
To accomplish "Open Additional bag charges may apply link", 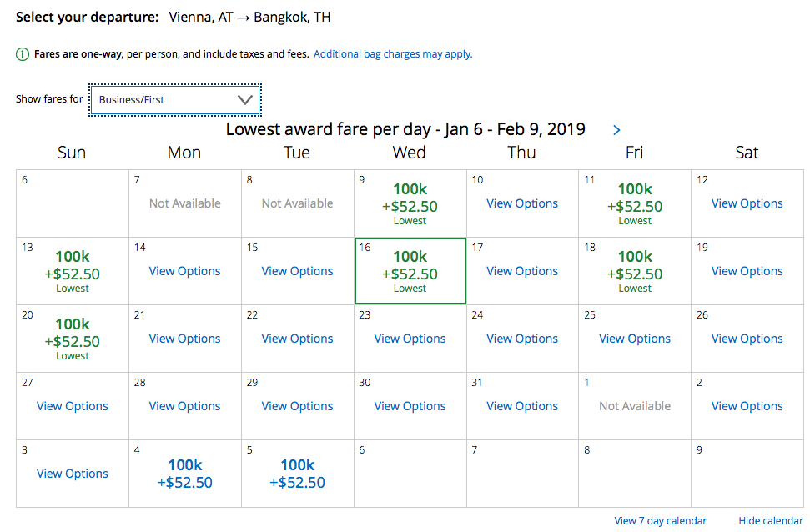I will pyautogui.click(x=393, y=54).
